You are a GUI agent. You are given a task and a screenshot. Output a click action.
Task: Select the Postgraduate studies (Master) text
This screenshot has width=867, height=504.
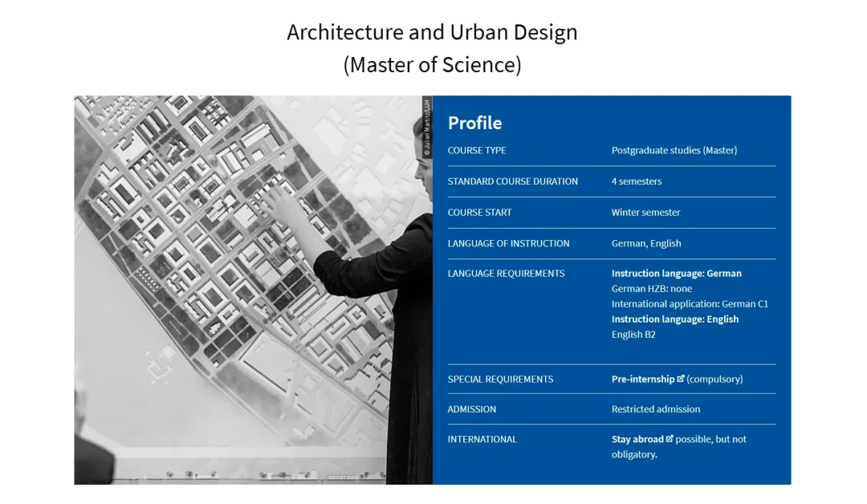[x=674, y=150]
